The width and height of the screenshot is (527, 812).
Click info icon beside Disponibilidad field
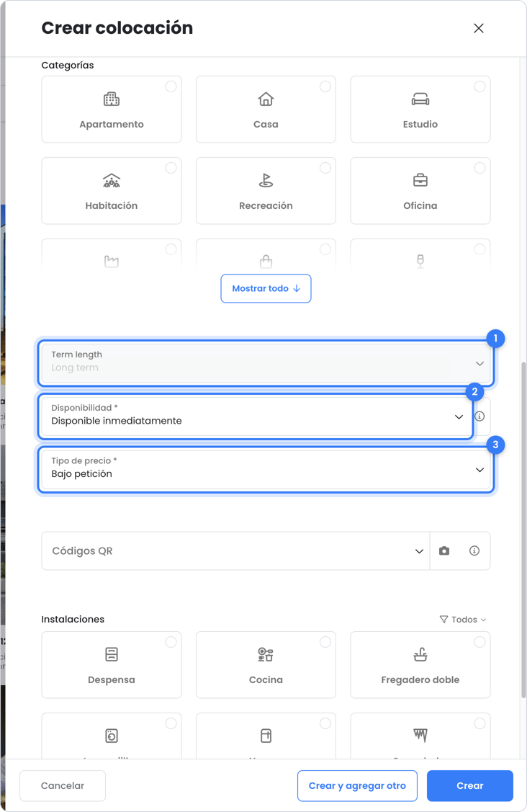480,416
